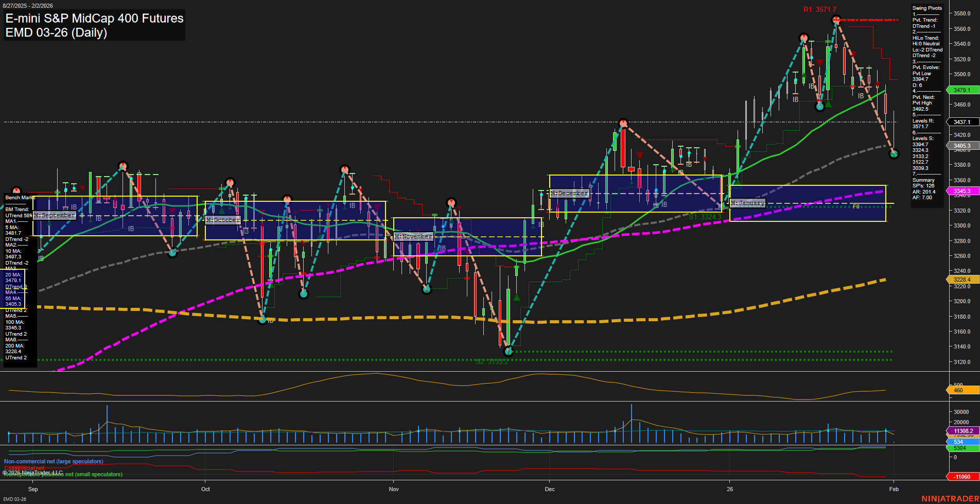Screen dimensions: 980x504
Task: Select the Non-commercial net legend text
Action: (x=54, y=461)
